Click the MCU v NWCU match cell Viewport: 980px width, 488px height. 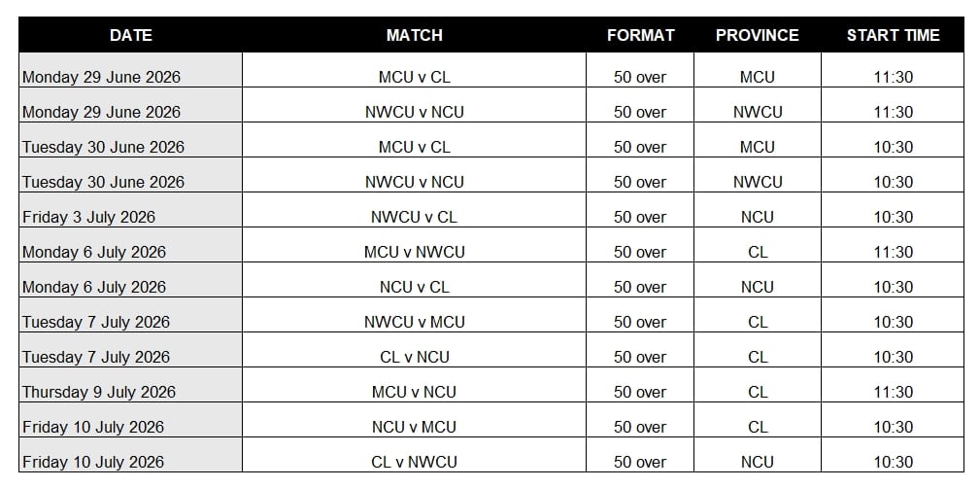(414, 252)
